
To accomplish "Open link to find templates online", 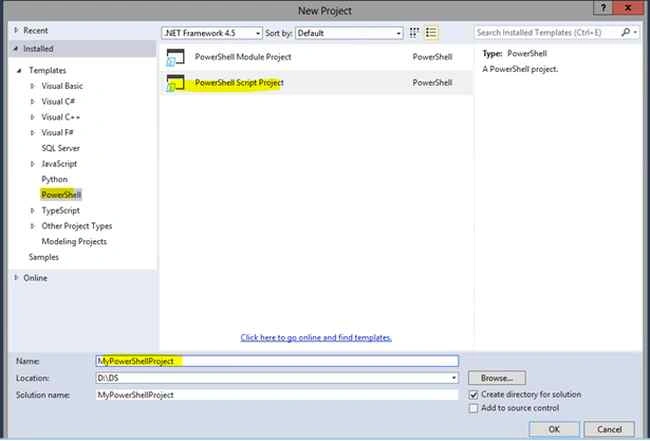I will pos(316,338).
